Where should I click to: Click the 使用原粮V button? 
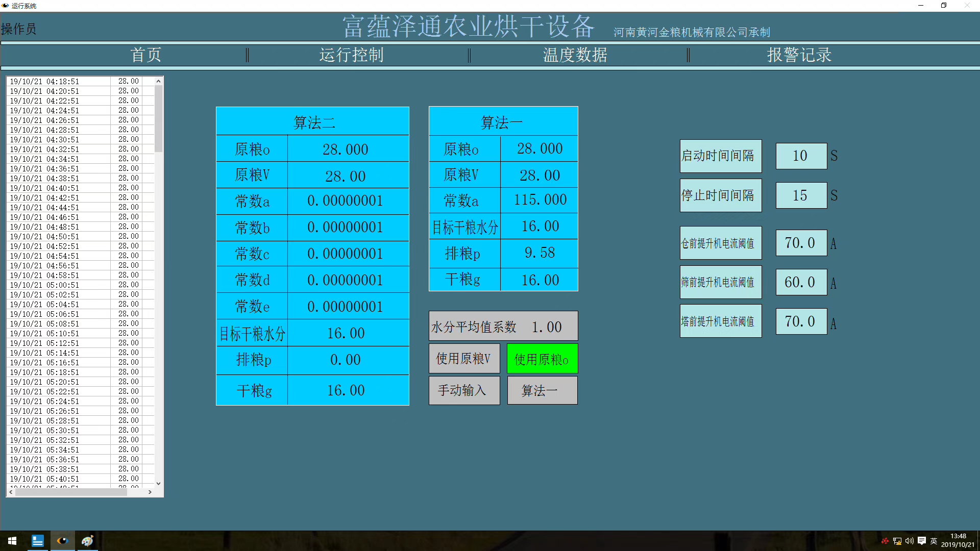pos(464,359)
